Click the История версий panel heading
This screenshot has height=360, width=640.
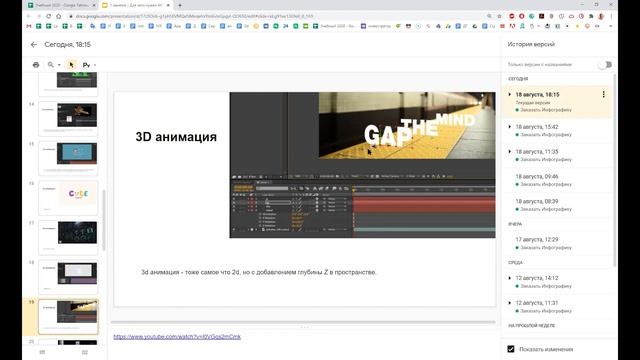[x=531, y=44]
